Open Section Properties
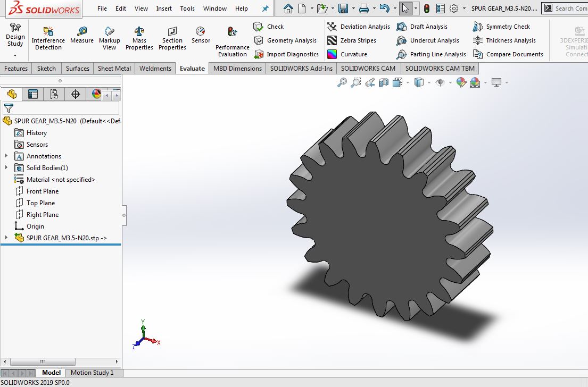The width and height of the screenshot is (588, 387). 172,38
